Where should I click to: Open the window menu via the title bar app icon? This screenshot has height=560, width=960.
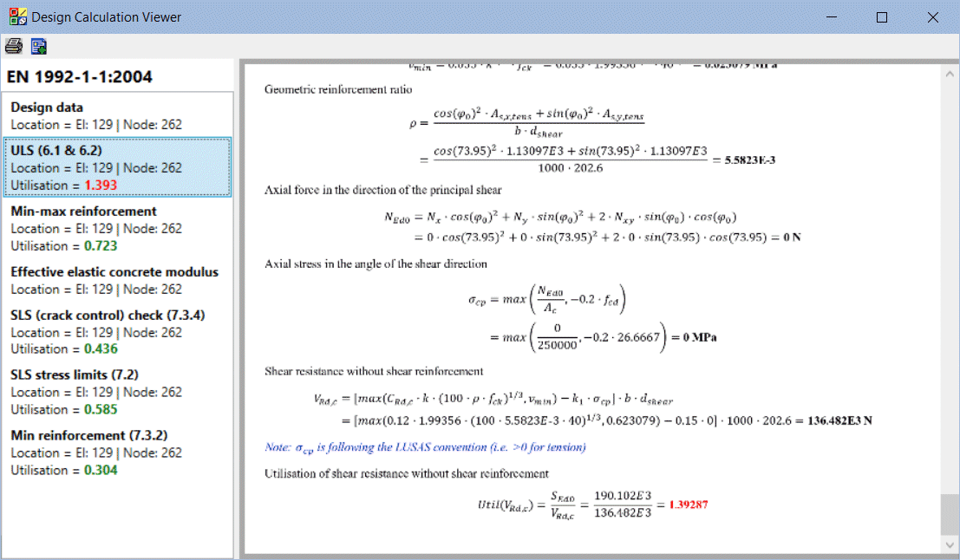(16, 16)
